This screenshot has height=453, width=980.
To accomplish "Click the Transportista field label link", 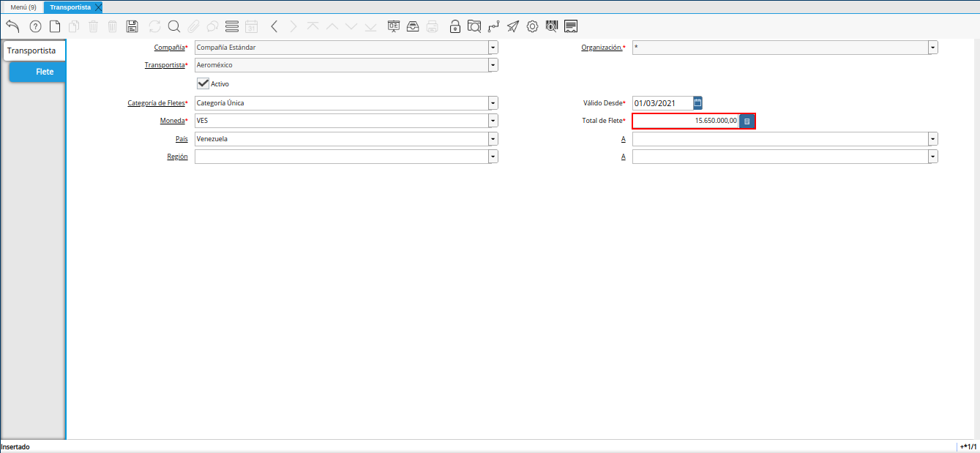I will pyautogui.click(x=165, y=65).
